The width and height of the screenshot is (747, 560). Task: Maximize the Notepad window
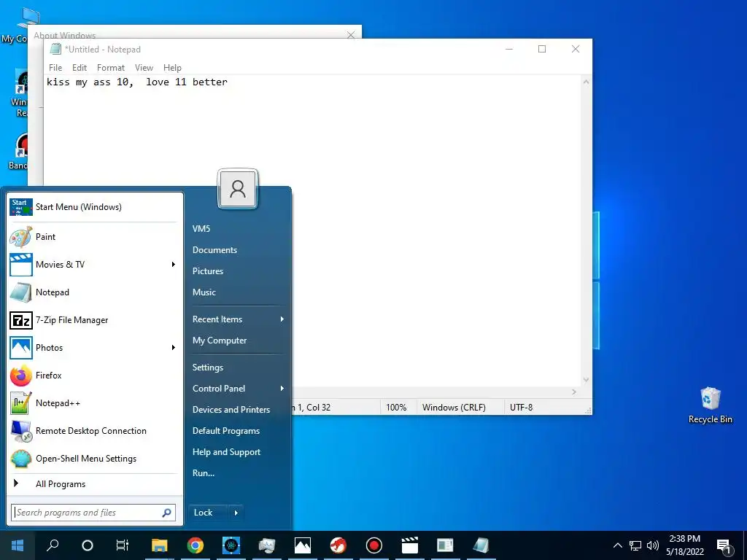(542, 49)
